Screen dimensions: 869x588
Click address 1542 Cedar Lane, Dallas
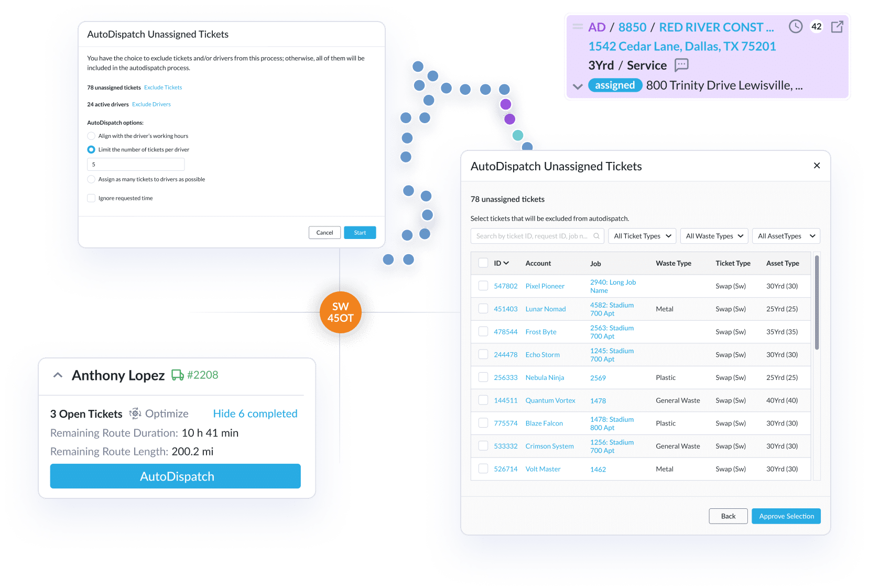click(x=682, y=46)
